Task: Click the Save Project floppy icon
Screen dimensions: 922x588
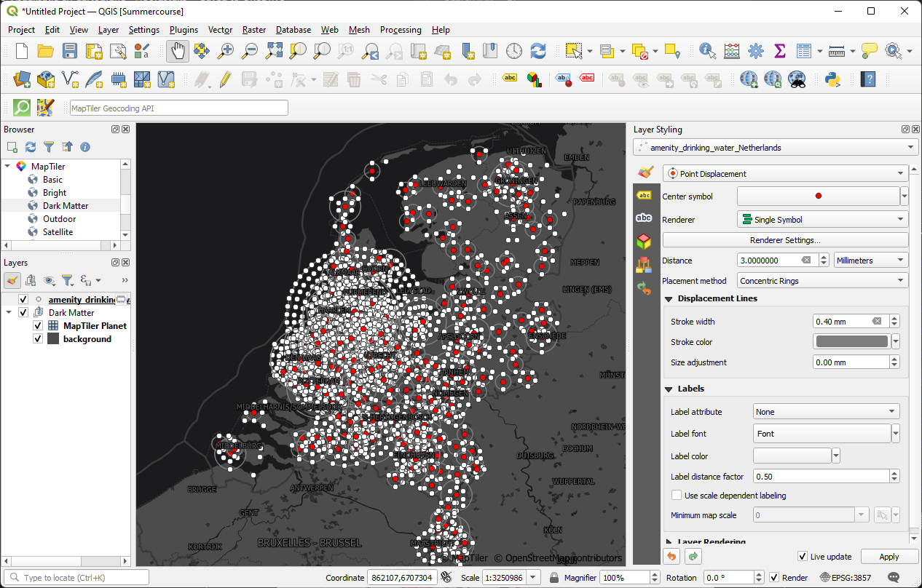Action: [69, 51]
